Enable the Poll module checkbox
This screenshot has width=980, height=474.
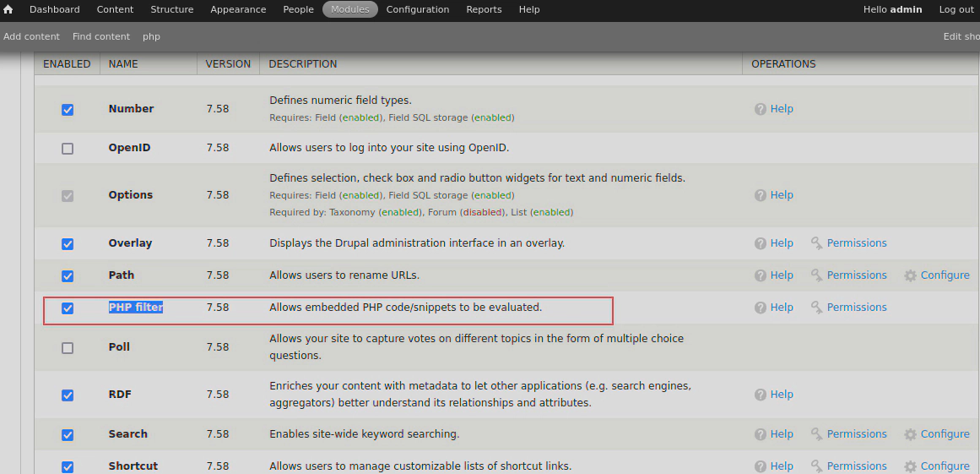(68, 348)
